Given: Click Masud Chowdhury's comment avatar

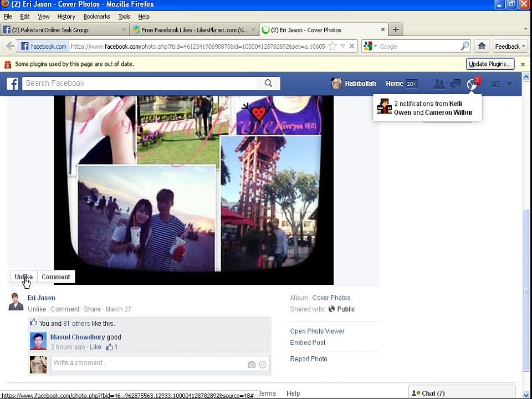Looking at the screenshot, I should tap(38, 341).
